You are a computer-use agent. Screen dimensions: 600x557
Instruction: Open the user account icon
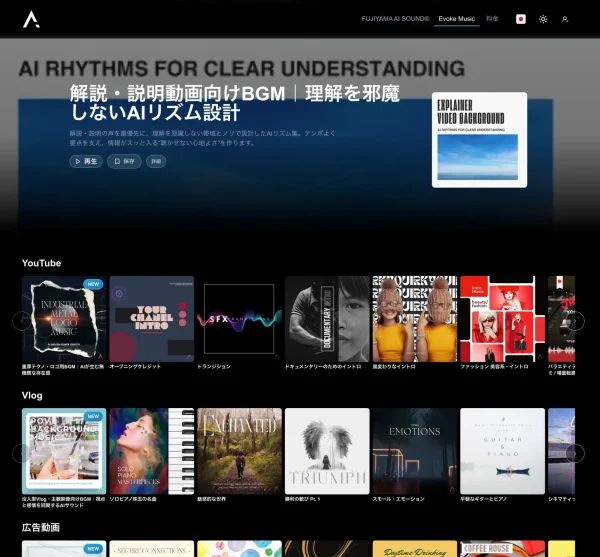click(x=565, y=19)
